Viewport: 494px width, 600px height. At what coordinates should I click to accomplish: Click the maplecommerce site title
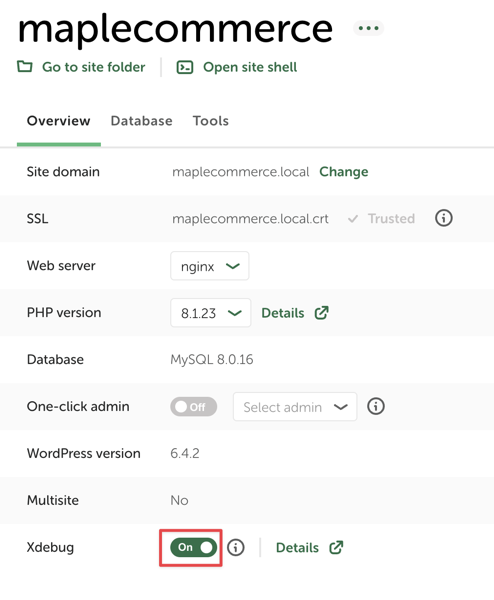(175, 31)
